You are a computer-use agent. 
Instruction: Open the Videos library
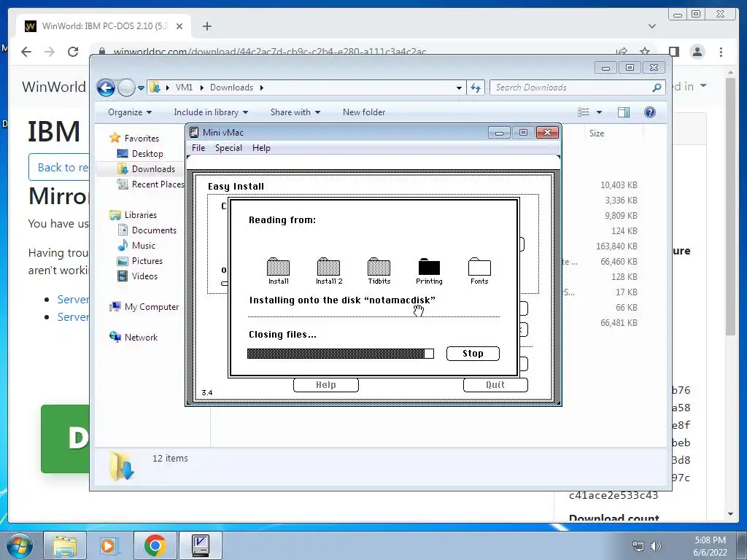pyautogui.click(x=144, y=276)
